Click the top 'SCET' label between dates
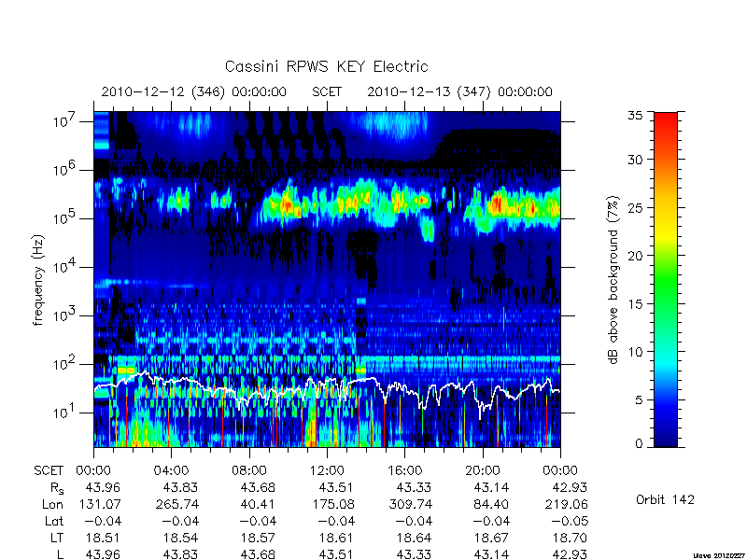The image size is (747, 560). pyautogui.click(x=327, y=91)
